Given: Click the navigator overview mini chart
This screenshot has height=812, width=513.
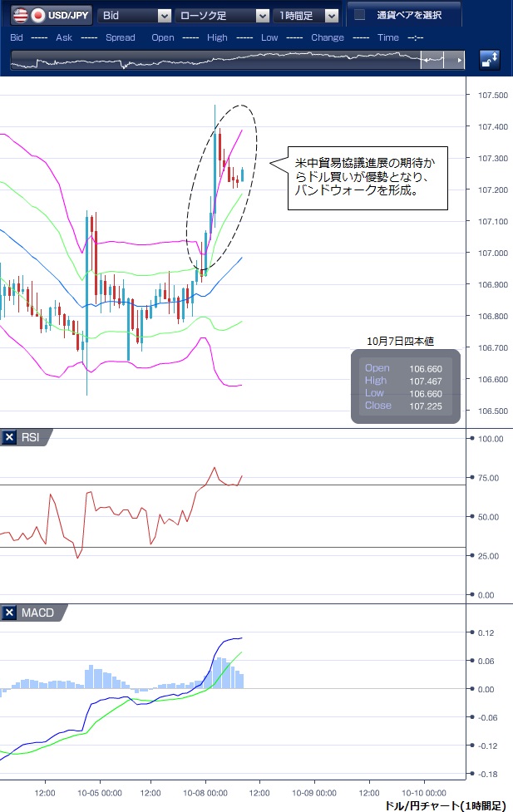Looking at the screenshot, I should 216,60.
